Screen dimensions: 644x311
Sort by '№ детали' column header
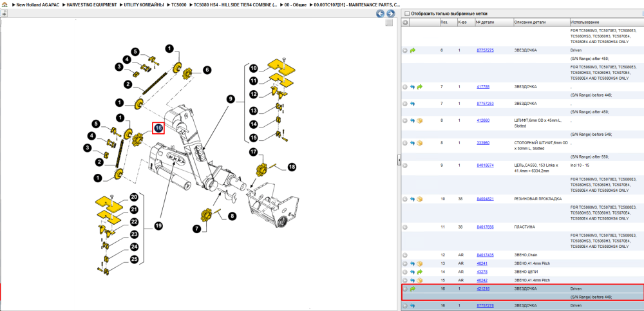click(x=493, y=23)
